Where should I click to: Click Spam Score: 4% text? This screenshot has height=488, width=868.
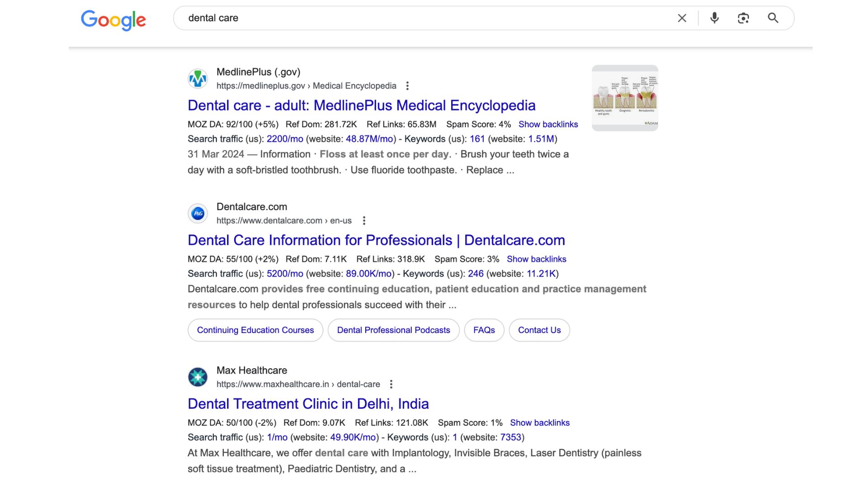point(478,124)
